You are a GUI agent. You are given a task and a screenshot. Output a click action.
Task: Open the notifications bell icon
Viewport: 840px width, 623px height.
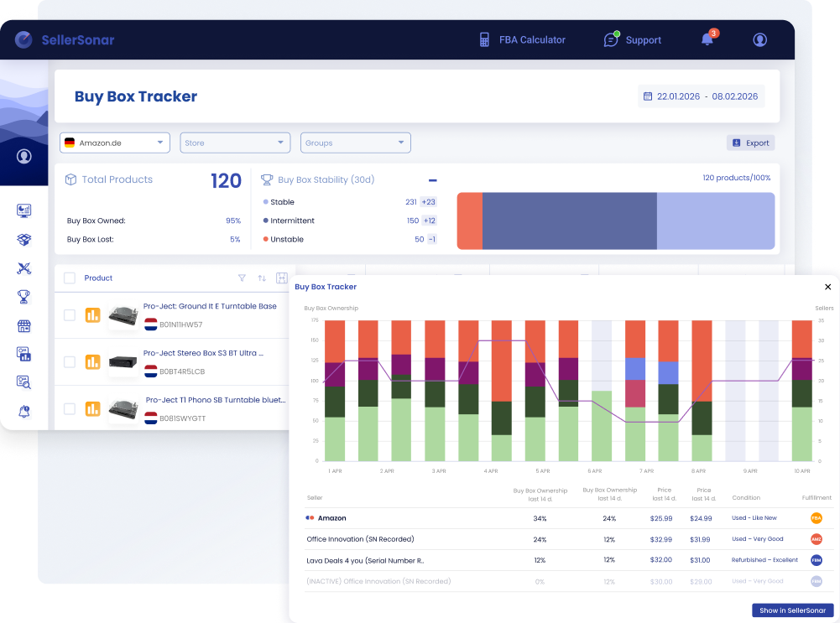pyautogui.click(x=707, y=39)
